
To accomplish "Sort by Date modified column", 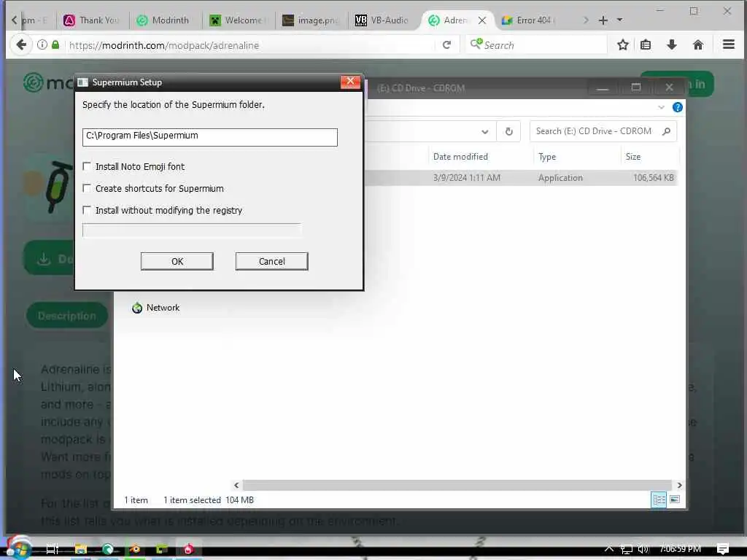I will pyautogui.click(x=460, y=157).
